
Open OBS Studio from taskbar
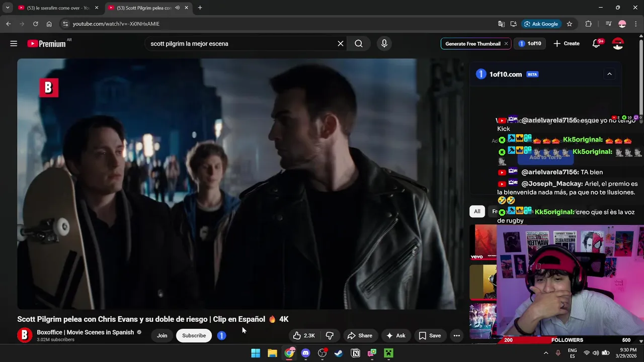pyautogui.click(x=322, y=353)
